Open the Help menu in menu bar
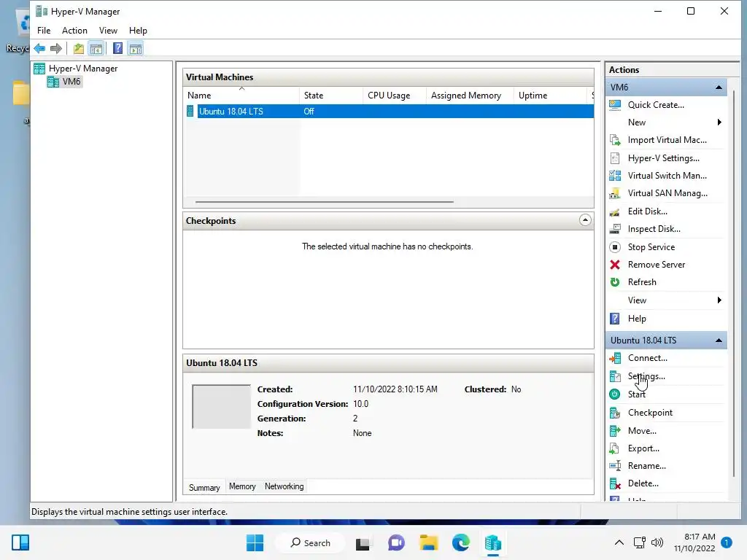 tap(138, 31)
